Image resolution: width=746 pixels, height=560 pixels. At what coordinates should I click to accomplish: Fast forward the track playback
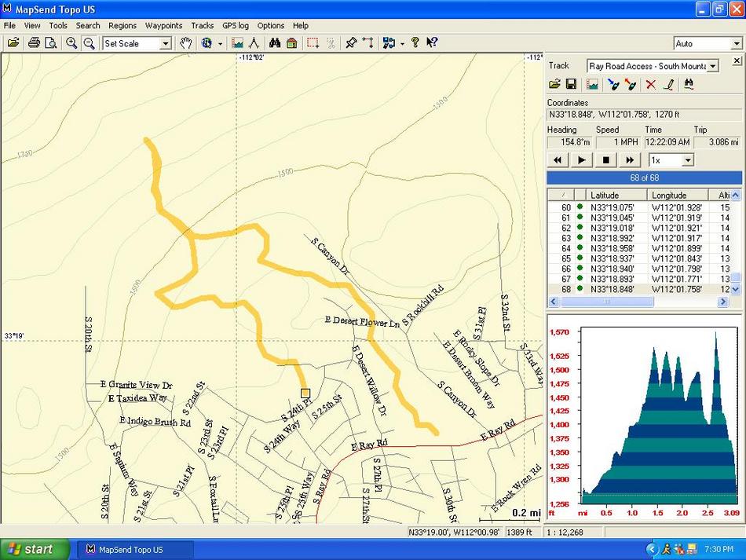tap(630, 160)
